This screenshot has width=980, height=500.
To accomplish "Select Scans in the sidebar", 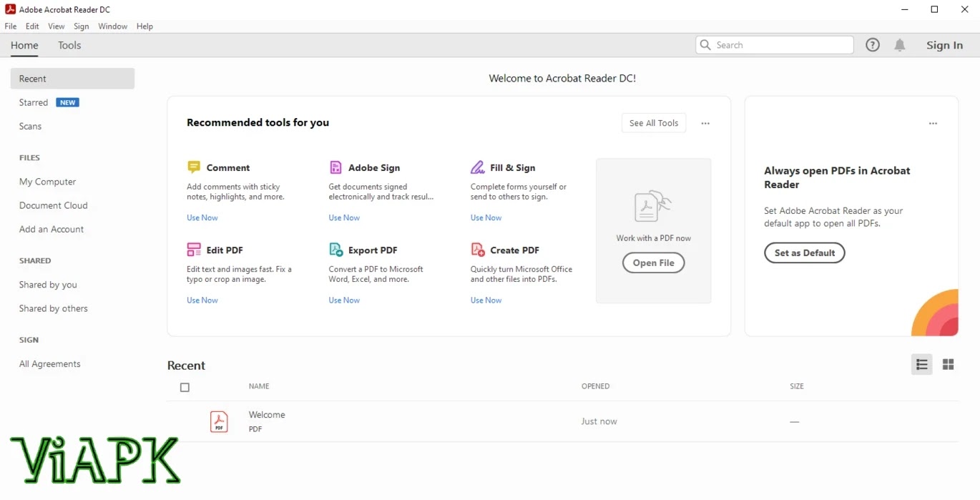I will [30, 127].
